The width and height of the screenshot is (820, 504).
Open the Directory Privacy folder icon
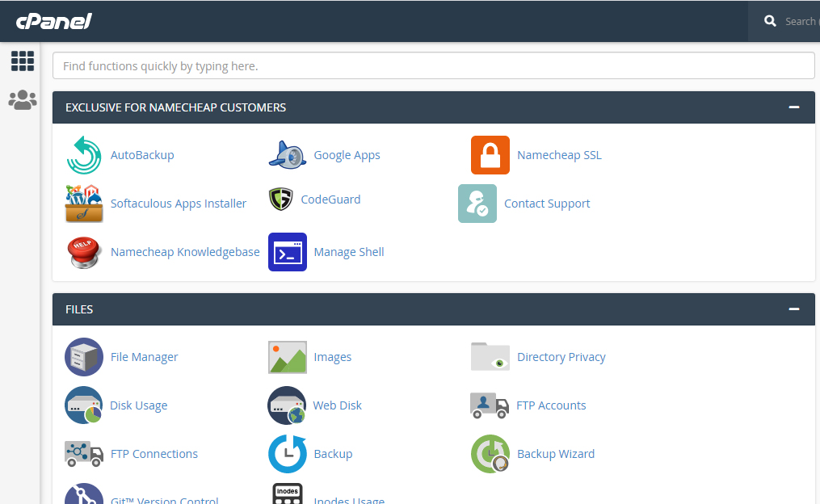click(490, 357)
